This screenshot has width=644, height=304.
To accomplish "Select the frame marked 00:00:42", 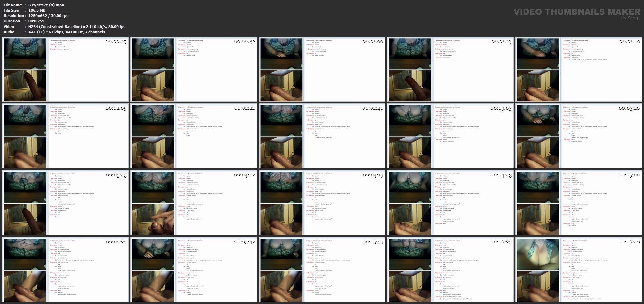I will coord(194,69).
